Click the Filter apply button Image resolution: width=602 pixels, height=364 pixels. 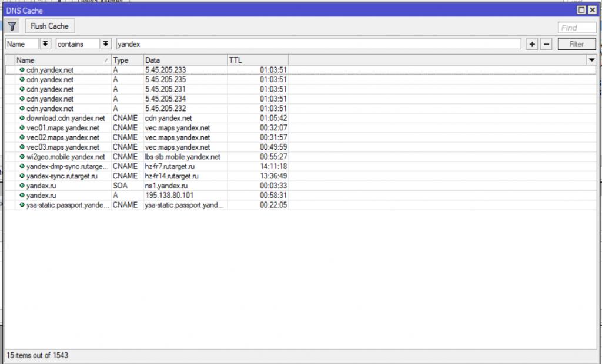click(576, 44)
